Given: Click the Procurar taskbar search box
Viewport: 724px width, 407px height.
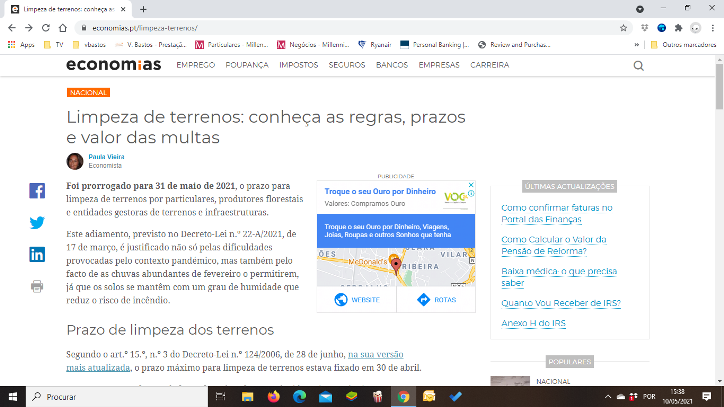Looking at the screenshot, I should click(x=116, y=396).
